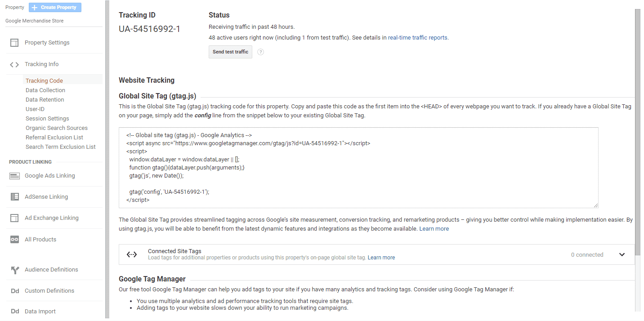
Task: Select Session Settings menu item
Action: point(47,119)
